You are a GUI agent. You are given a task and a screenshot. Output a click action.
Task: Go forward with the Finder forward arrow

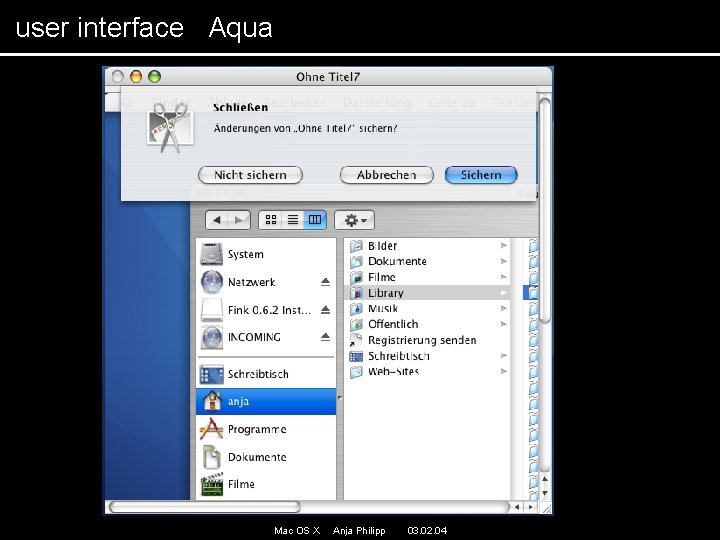pos(239,220)
